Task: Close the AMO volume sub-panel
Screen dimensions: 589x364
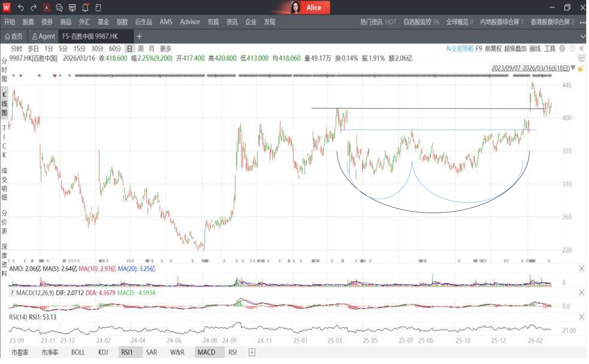Action: click(x=582, y=269)
